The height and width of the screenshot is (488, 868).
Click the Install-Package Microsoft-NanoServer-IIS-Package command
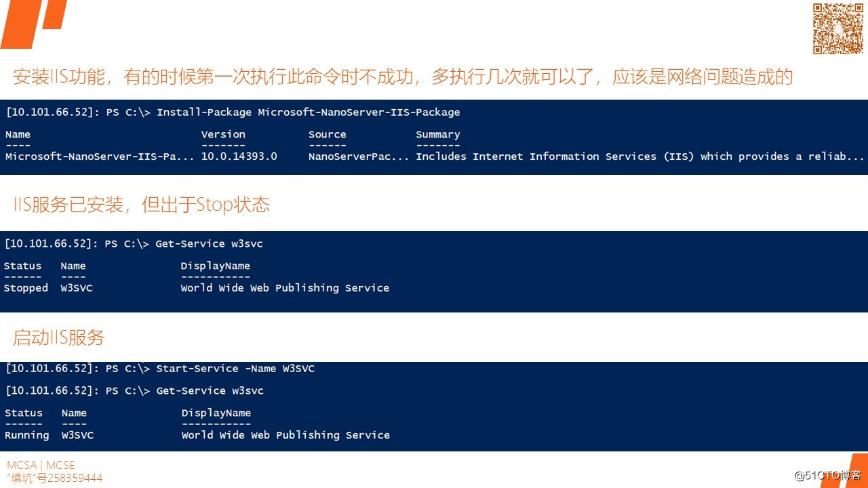308,113
